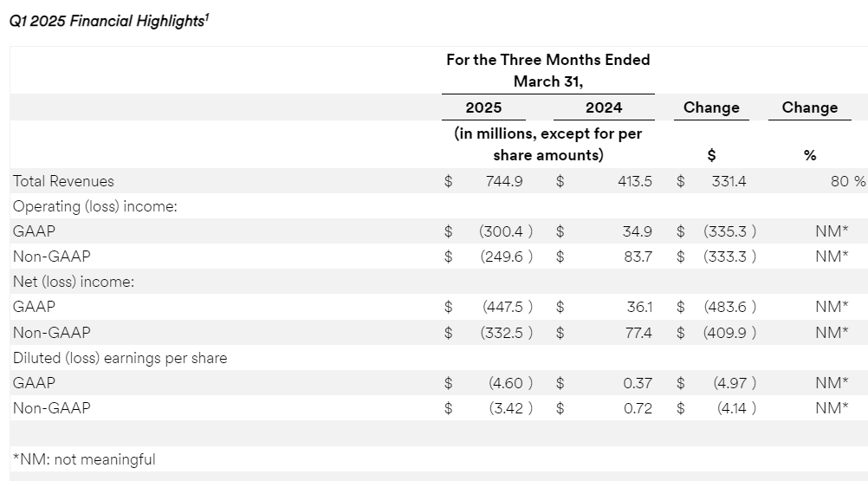The width and height of the screenshot is (868, 481).
Task: Click the (447.5) GAAP net loss value
Action: click(x=505, y=307)
